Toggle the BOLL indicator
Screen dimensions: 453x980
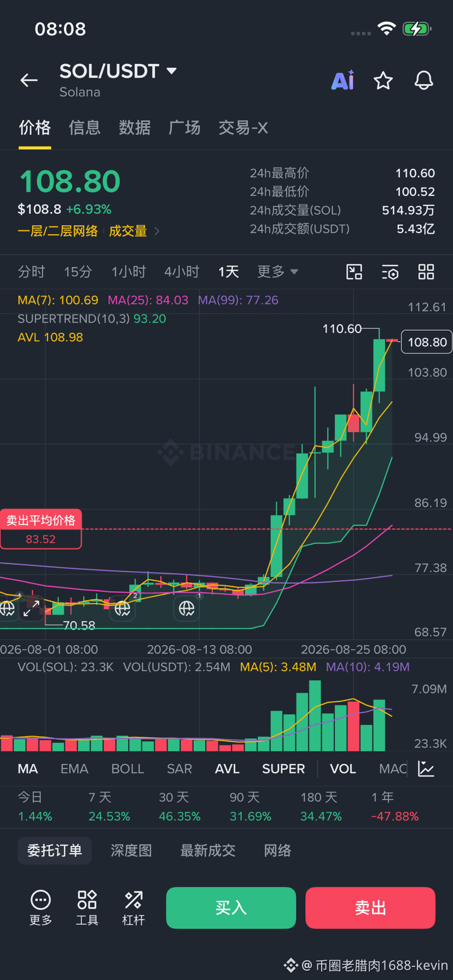[127, 768]
